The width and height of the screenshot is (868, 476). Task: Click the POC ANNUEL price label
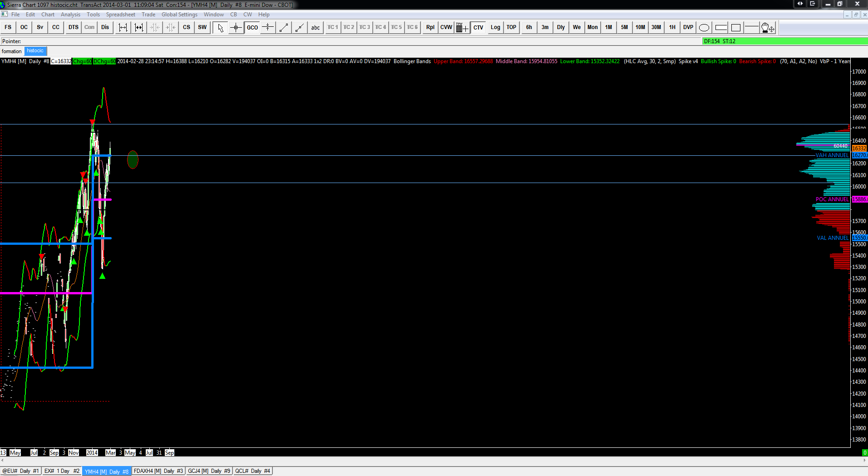[832, 199]
